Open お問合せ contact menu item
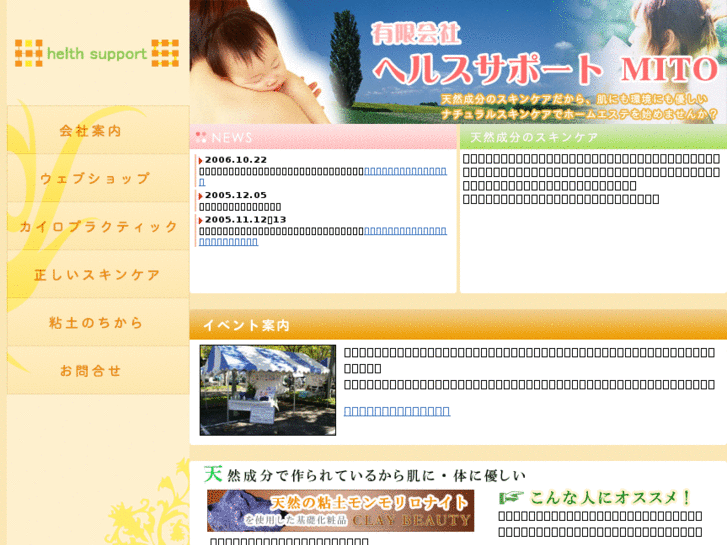 [98, 371]
